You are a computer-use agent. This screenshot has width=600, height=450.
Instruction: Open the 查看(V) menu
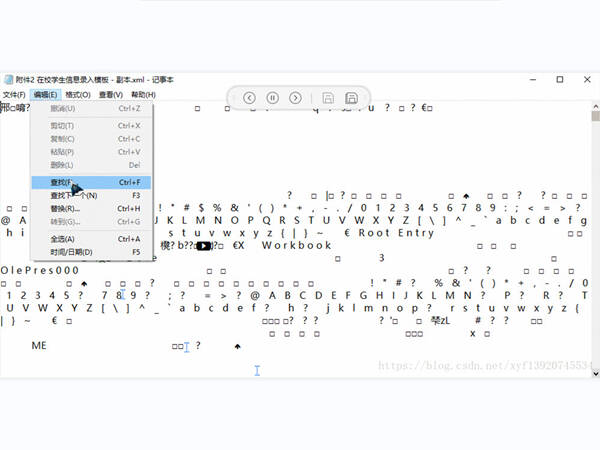(111, 95)
